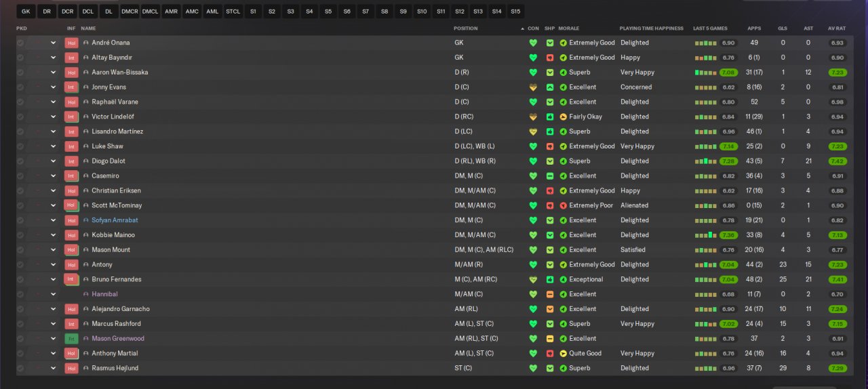
Task: Open the dropdown chevron on Hannibal's row
Action: pyautogui.click(x=53, y=294)
